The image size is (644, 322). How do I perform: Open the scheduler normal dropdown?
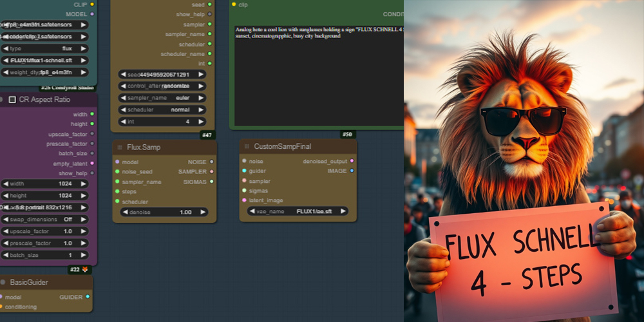pos(162,109)
